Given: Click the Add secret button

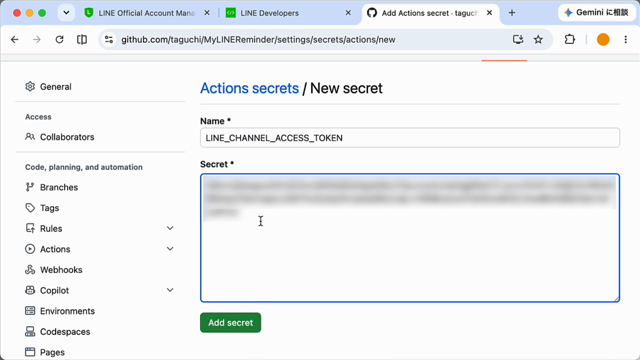Looking at the screenshot, I should tap(230, 322).
